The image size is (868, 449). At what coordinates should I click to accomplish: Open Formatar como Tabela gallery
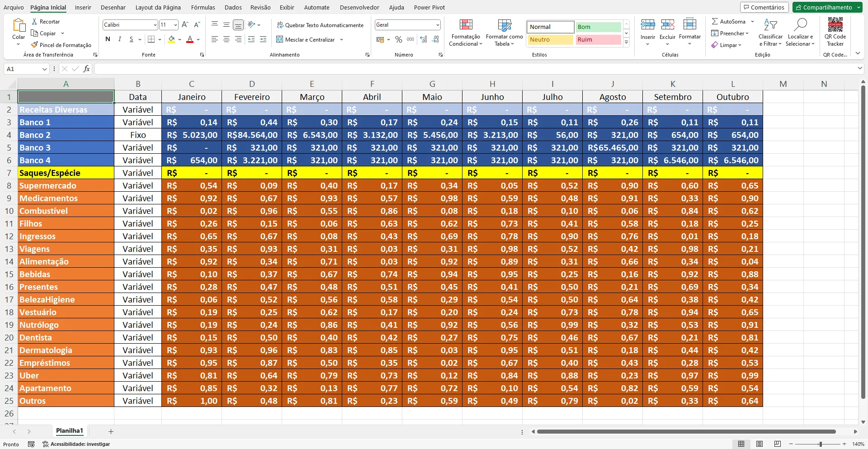tap(505, 33)
